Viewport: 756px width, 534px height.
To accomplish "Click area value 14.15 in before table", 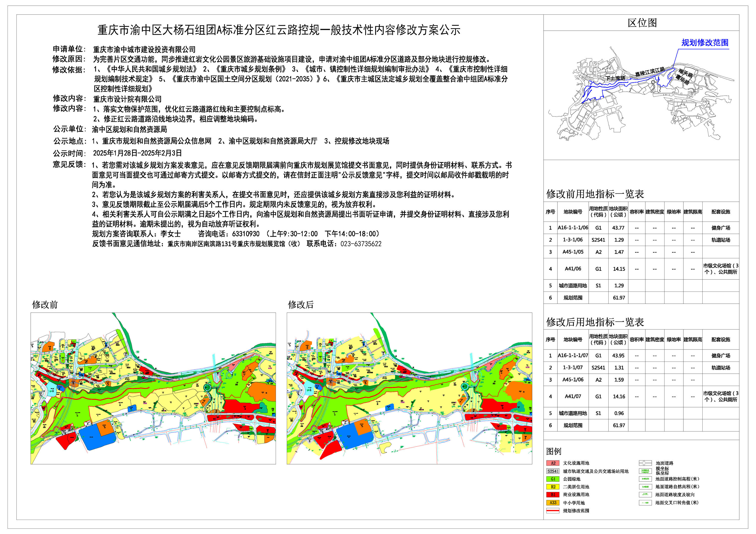I will coord(619,269).
